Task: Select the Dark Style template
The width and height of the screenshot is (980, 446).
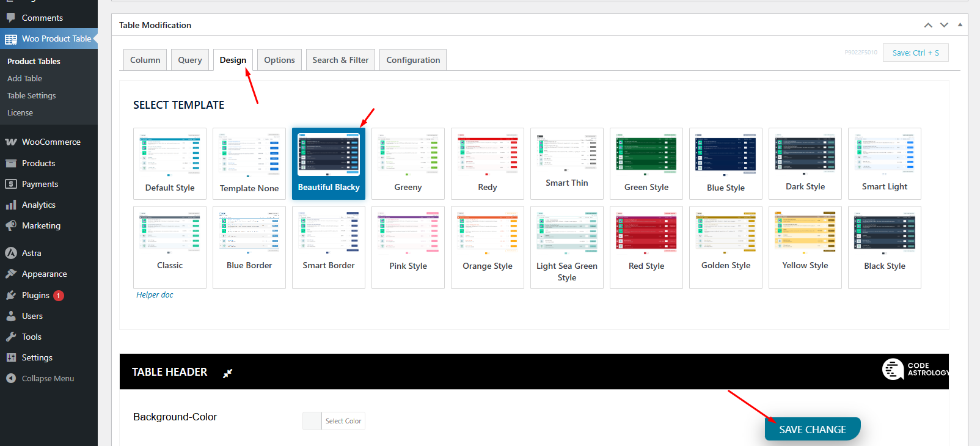Action: tap(805, 164)
